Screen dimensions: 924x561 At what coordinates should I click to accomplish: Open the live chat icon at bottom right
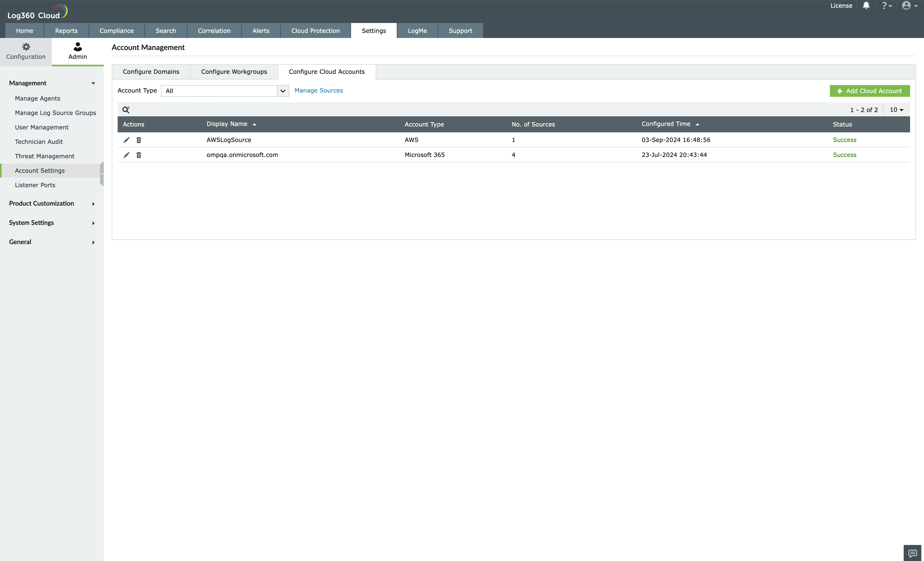pos(913,553)
